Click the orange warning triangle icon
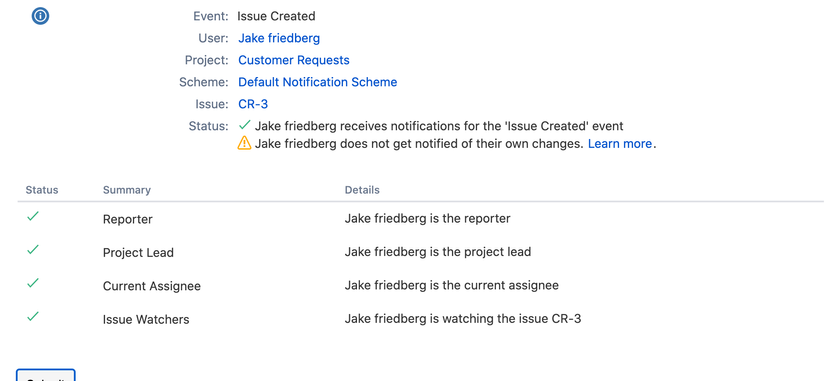Viewport: 838px width, 381px height. [x=244, y=143]
